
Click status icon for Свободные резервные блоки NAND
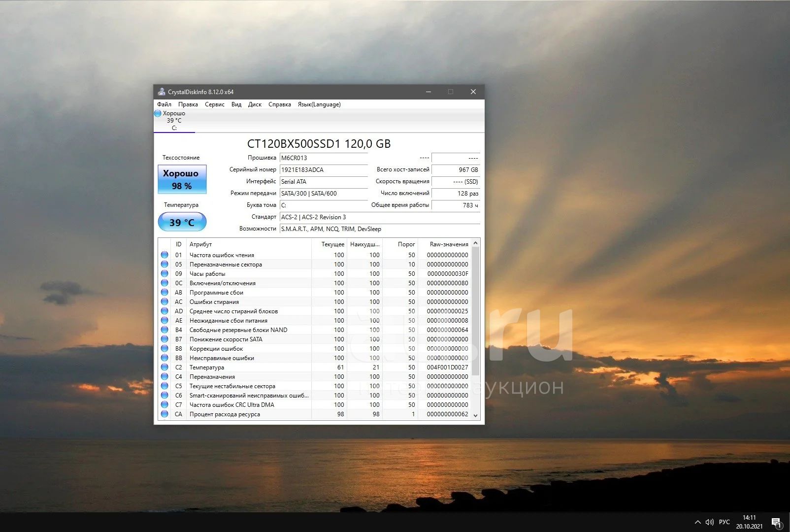click(x=165, y=330)
